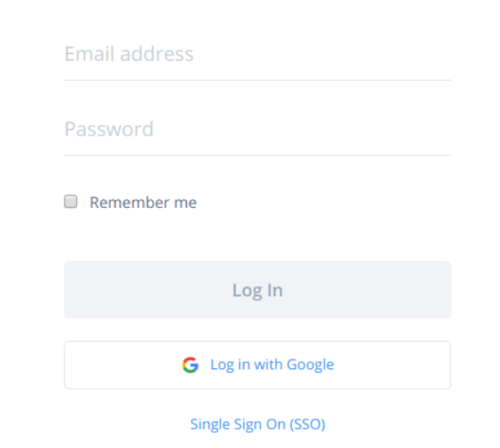
Task: Place cursor in the password field
Action: (258, 129)
